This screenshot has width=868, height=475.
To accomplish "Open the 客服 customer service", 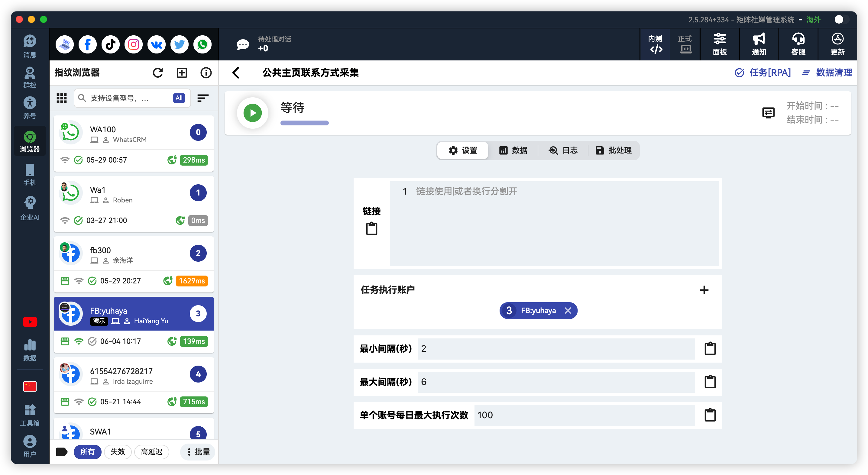I will tap(798, 44).
